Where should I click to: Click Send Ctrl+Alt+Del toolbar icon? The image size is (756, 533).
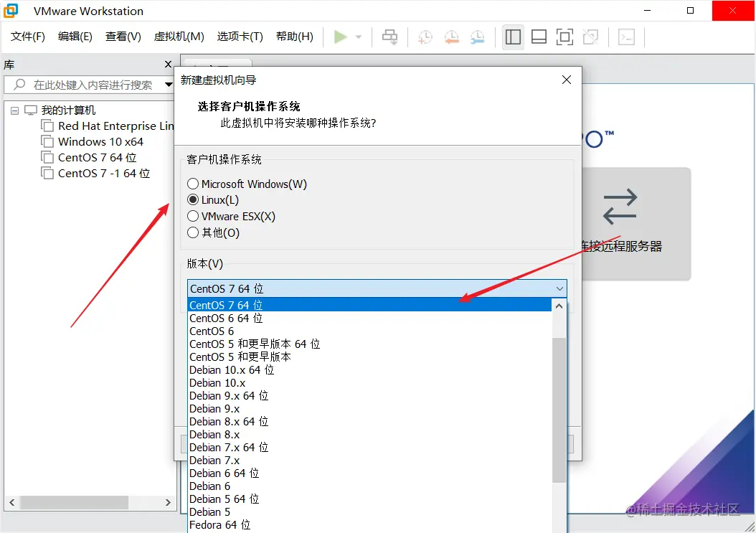[x=389, y=37]
